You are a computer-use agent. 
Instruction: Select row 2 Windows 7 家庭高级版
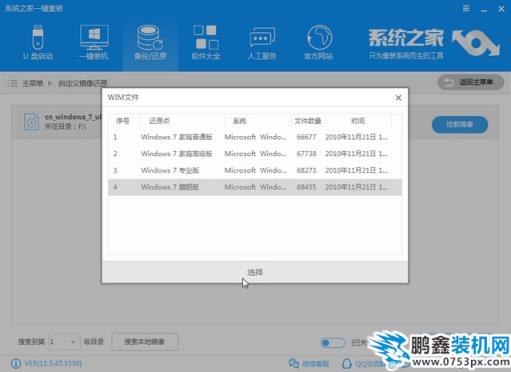click(255, 154)
